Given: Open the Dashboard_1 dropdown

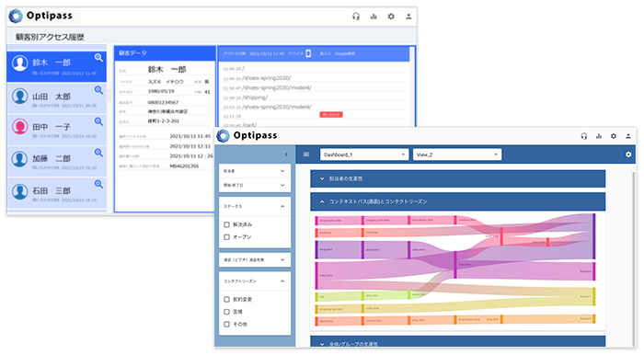Looking at the screenshot, I should [x=364, y=155].
